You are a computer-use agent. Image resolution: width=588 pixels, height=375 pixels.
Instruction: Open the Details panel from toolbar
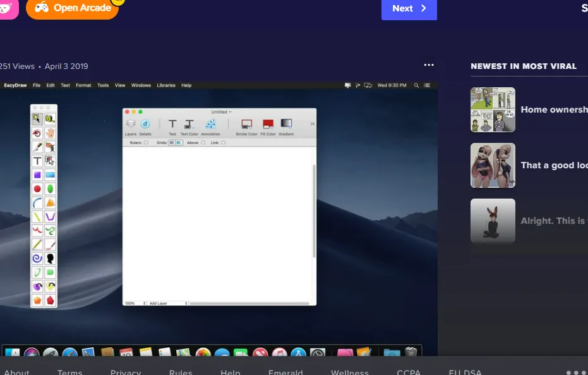coord(145,127)
